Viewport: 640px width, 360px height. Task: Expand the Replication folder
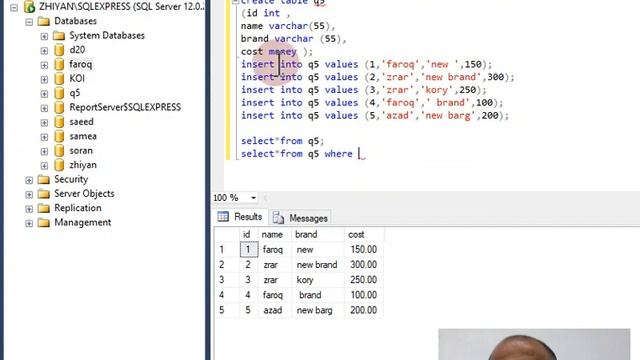point(29,209)
